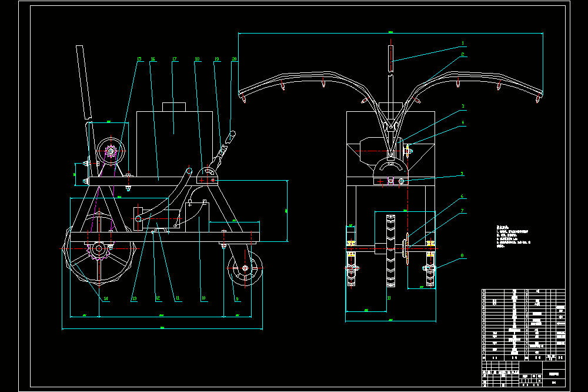Screen dimensions: 588x392
Task: Pick the tall slanted handle bar in side view
Action: [84, 82]
